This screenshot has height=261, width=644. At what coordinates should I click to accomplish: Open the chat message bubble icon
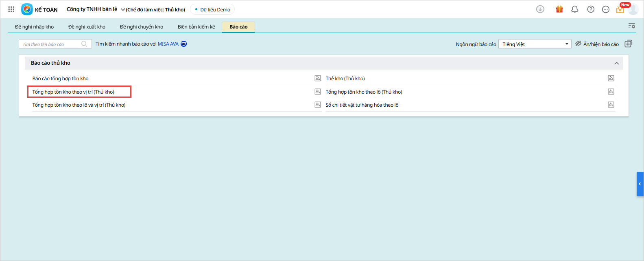coord(606,9)
